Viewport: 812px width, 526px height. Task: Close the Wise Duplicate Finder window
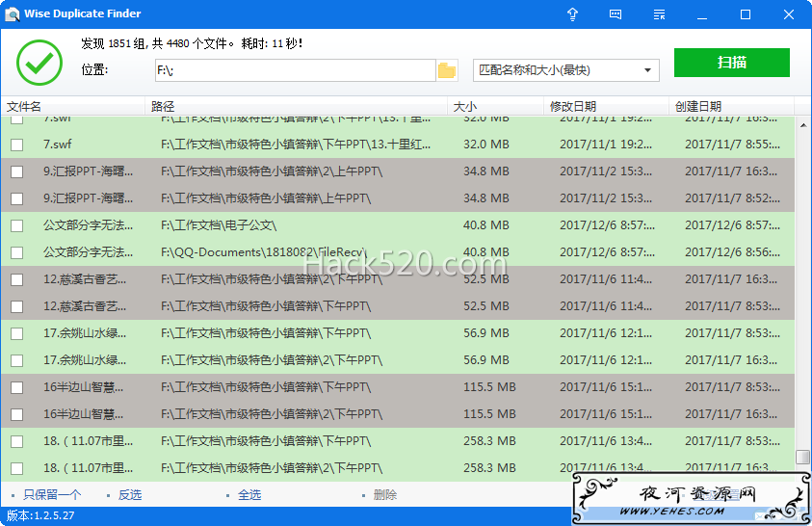789,14
